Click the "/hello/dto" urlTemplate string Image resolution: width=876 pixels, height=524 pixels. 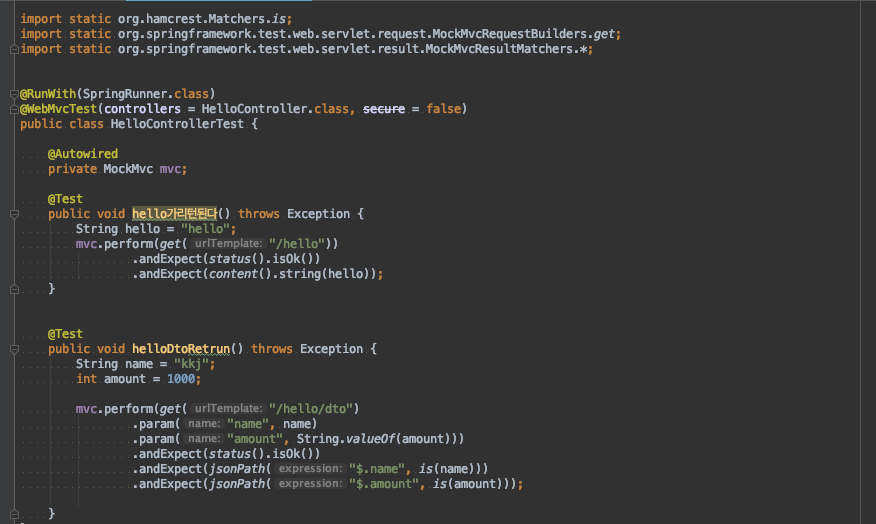point(310,409)
